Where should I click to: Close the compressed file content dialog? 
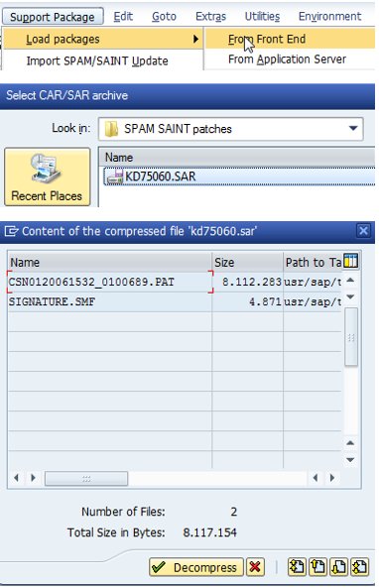363,231
